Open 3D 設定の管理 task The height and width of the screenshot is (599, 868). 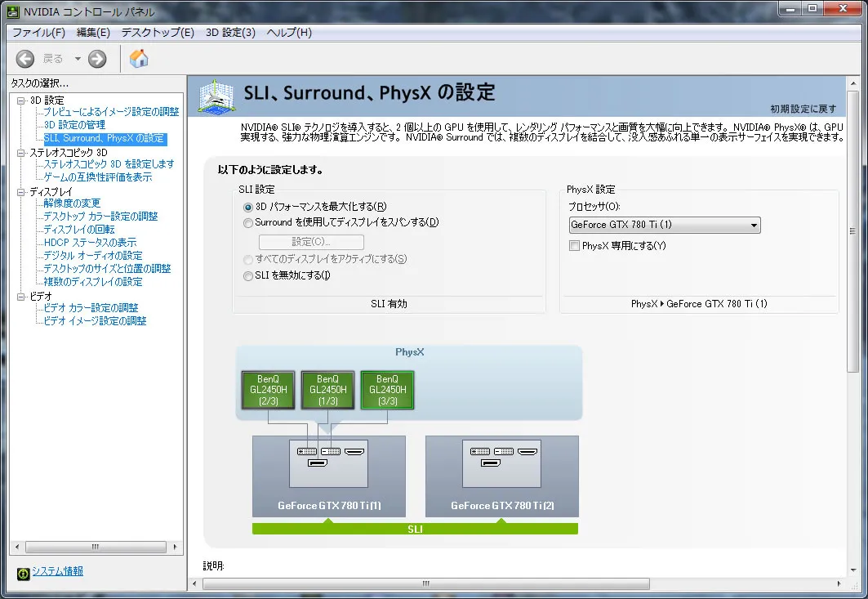[75, 125]
